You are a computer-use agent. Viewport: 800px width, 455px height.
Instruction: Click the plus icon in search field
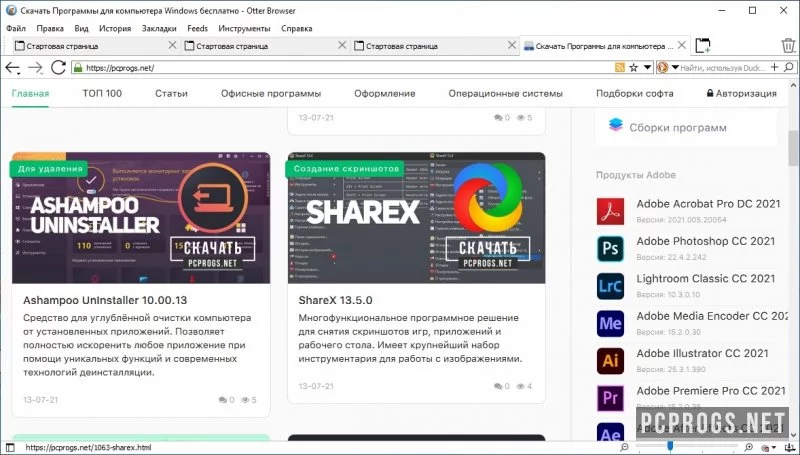tap(774, 67)
